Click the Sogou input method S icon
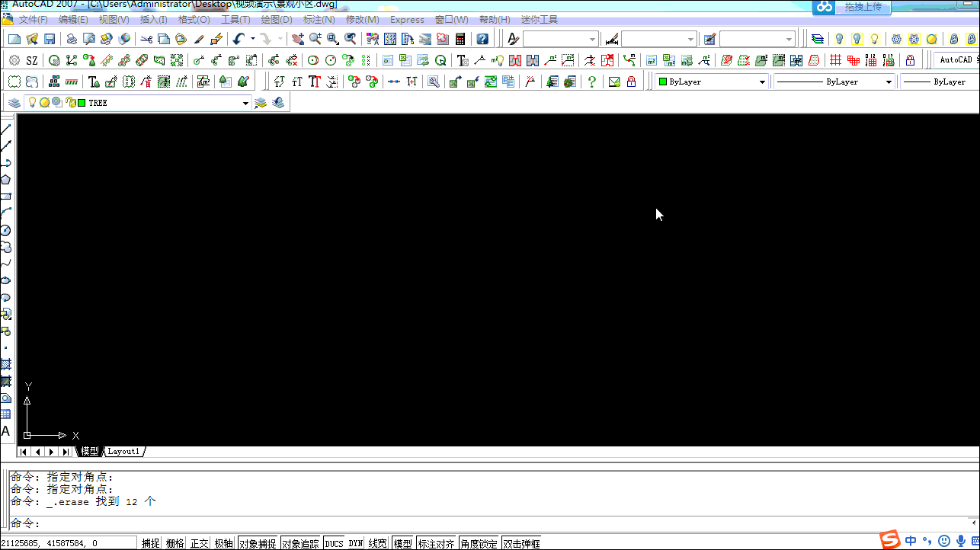Screen dimensions: 980x550 tap(890, 540)
